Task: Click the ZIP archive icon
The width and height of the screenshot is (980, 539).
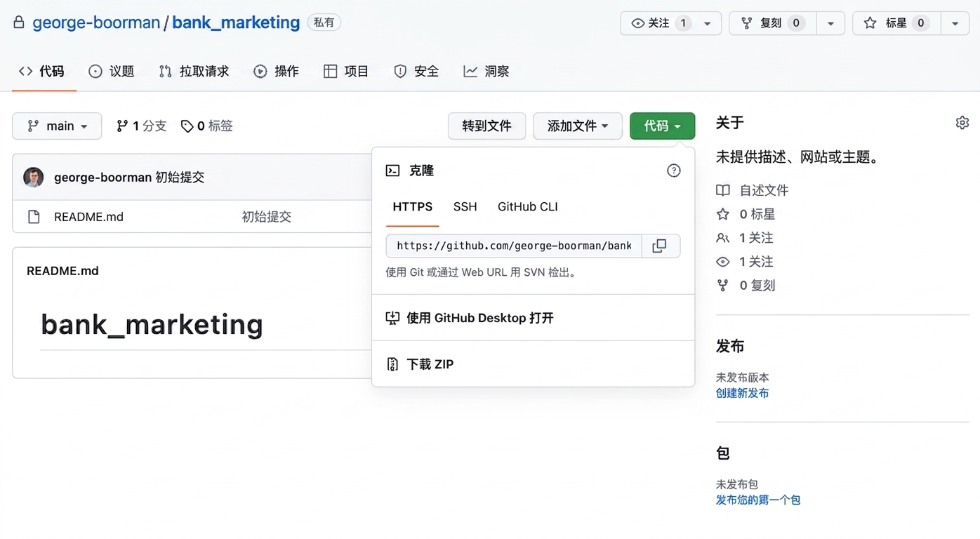Action: click(392, 364)
